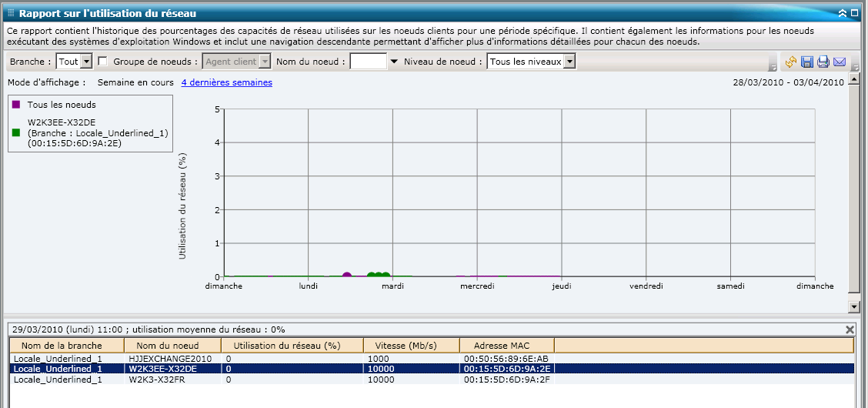Click the speed value 1000
This screenshot has height=408, width=868.
click(x=379, y=358)
